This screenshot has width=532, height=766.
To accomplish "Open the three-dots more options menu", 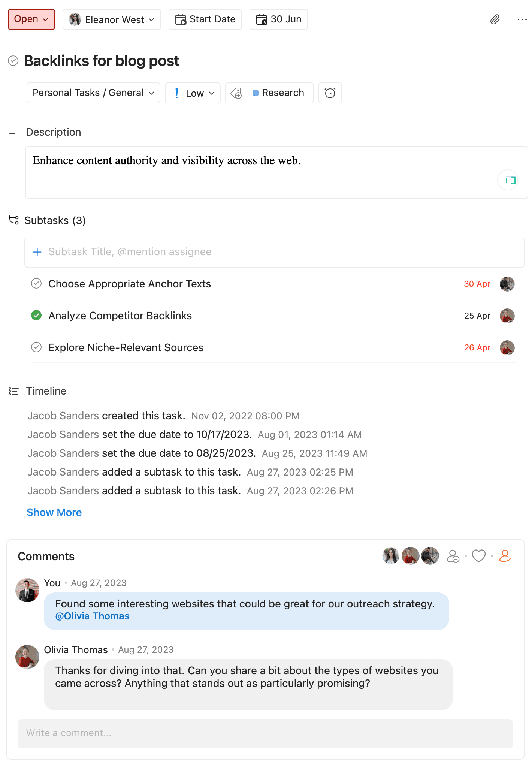I will 522,19.
